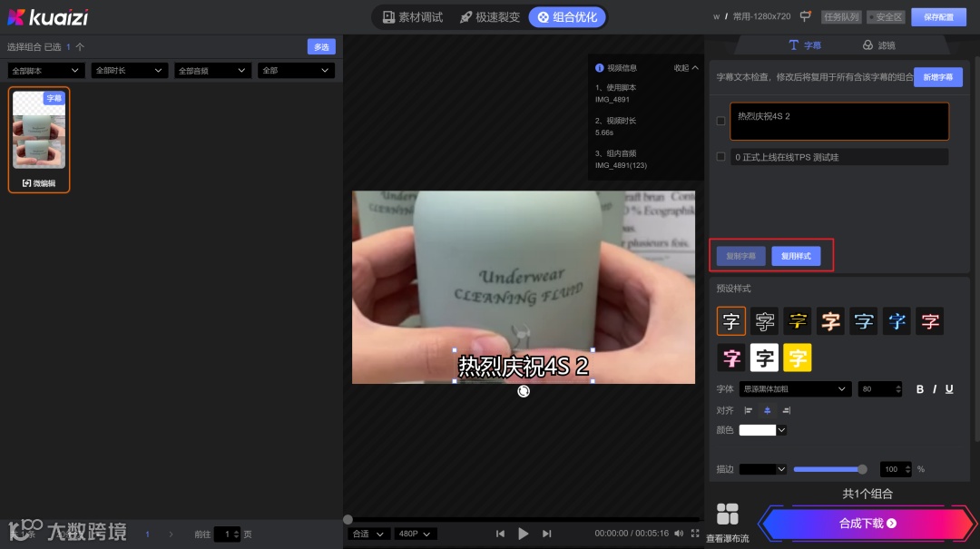Select the IMG_4891 combination thumbnail
Viewport: 980px width, 549px height.
39,130
